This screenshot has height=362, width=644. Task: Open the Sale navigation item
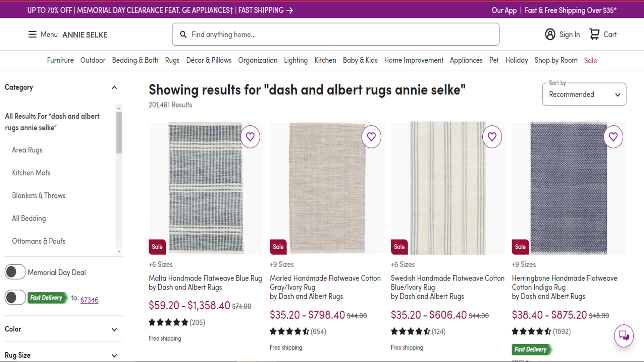click(x=590, y=60)
